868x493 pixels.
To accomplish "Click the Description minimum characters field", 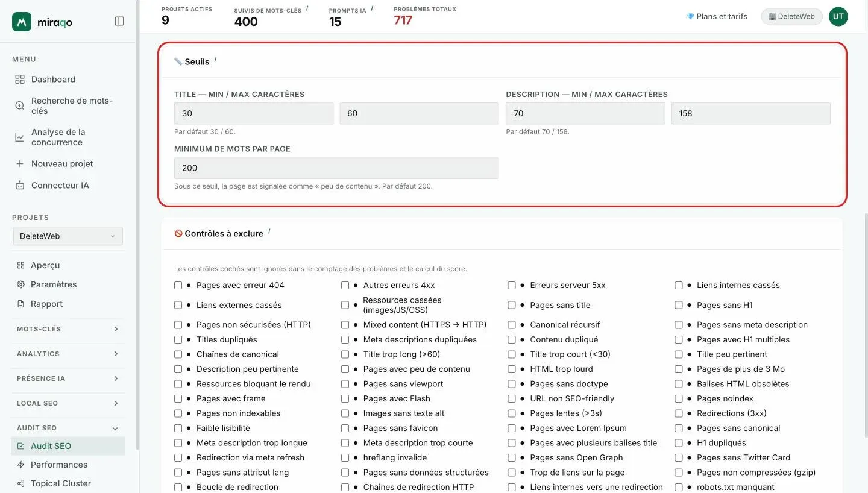I will (x=585, y=113).
